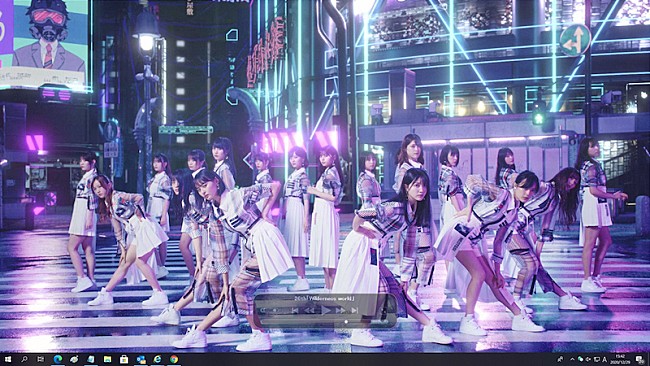This screenshot has height=366, width=650.
Task: Open File Explorer from taskbar
Action: [107, 359]
